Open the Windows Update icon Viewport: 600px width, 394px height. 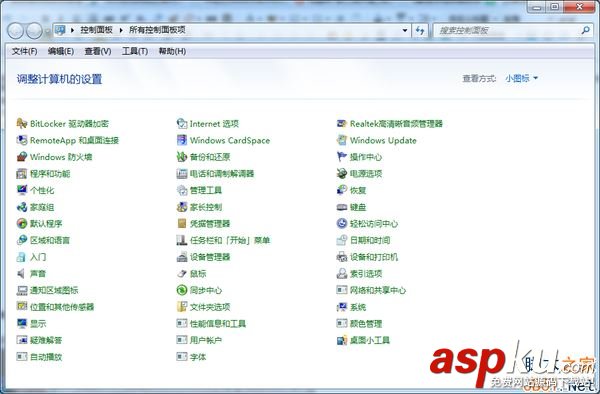coord(342,140)
